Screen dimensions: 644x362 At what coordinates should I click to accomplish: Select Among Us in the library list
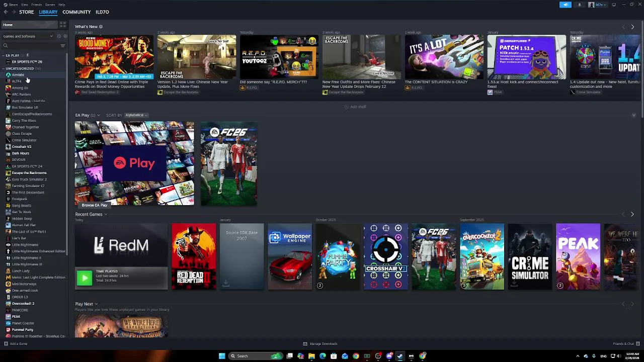click(x=20, y=87)
